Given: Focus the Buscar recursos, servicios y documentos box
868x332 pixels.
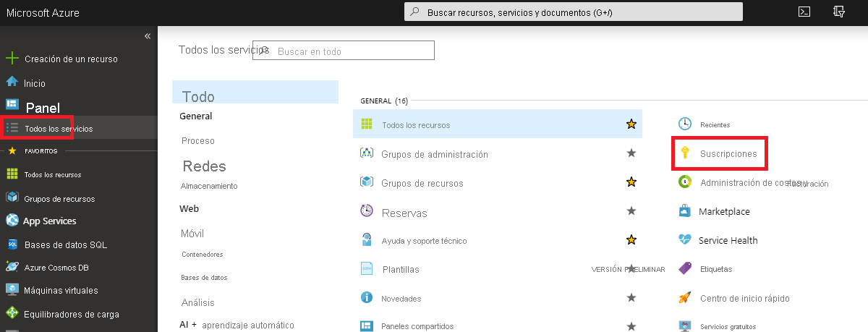Looking at the screenshot, I should click(x=574, y=12).
